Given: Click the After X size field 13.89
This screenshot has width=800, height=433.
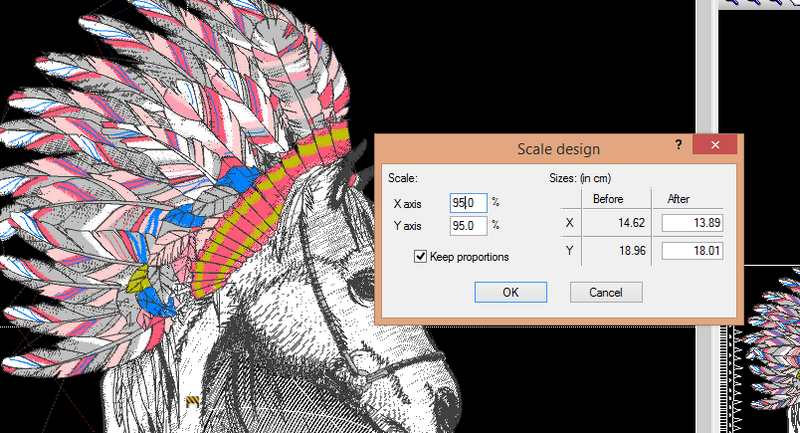Looking at the screenshot, I should [692, 223].
